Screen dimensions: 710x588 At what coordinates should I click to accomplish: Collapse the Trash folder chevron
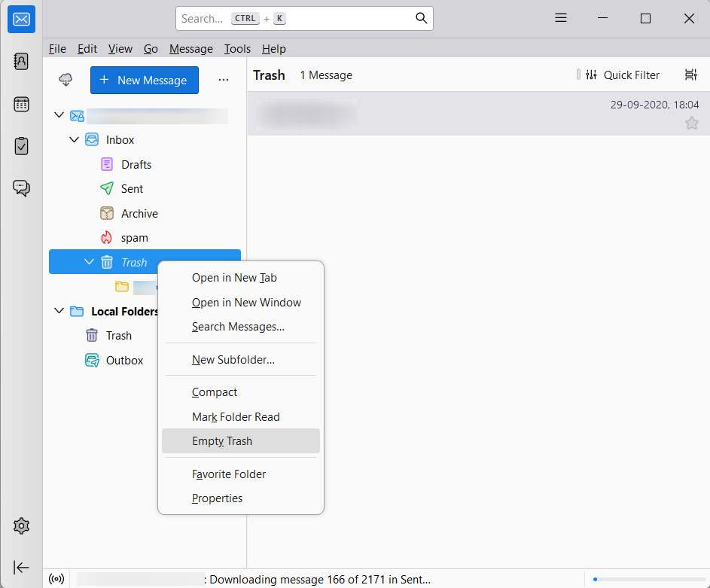click(90, 262)
